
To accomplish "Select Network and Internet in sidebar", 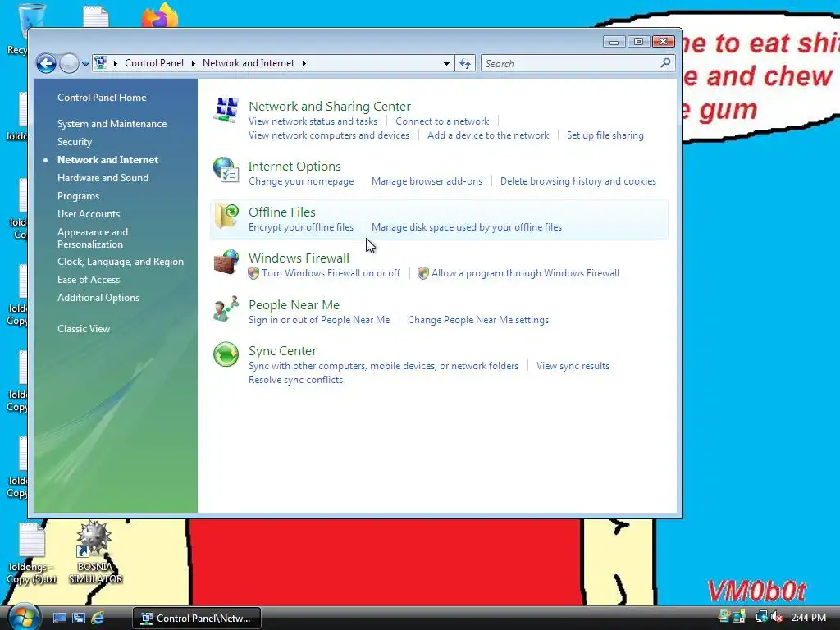I will (x=107, y=160).
